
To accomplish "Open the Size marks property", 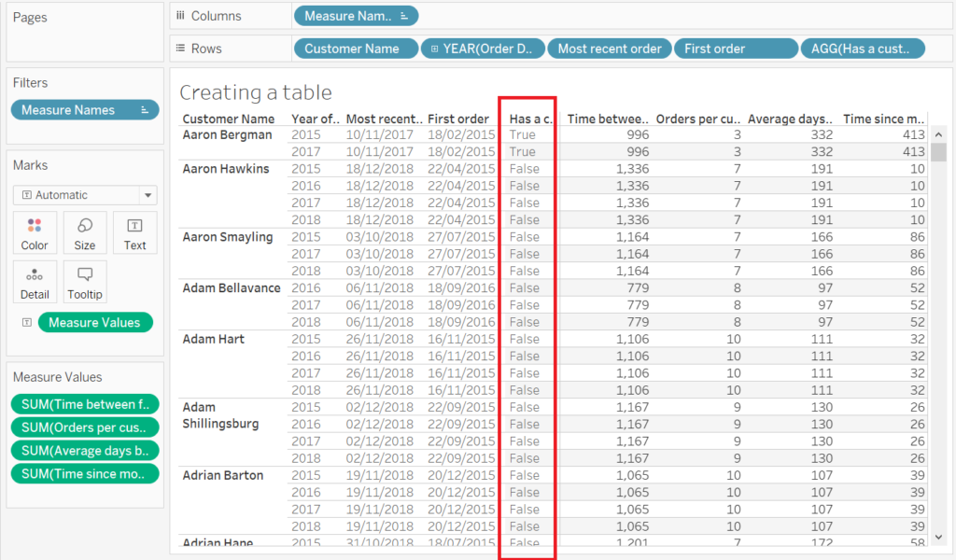I will pyautogui.click(x=84, y=232).
